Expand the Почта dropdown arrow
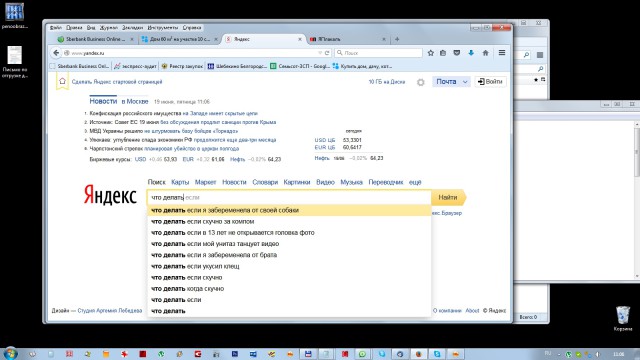This screenshot has height=360, width=640. click(465, 82)
